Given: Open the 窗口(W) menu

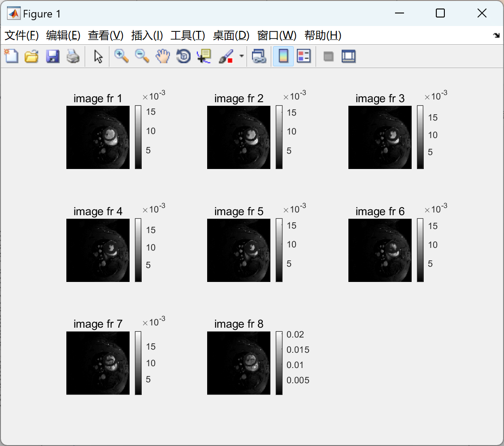Looking at the screenshot, I should (x=277, y=35).
